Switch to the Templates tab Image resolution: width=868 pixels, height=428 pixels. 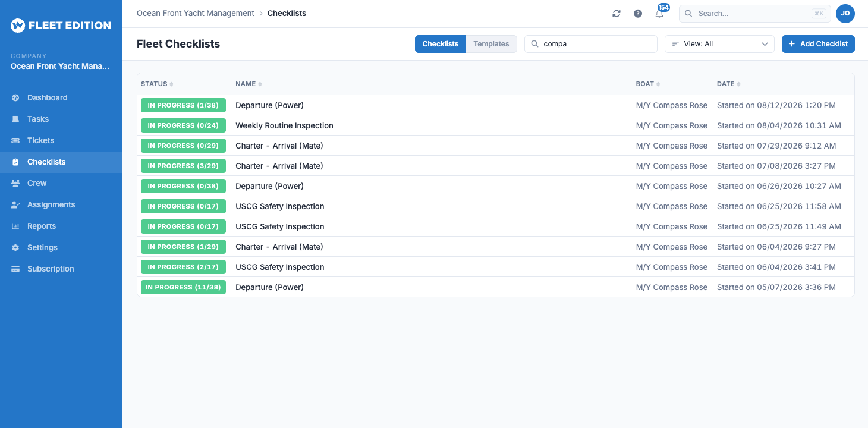[491, 44]
